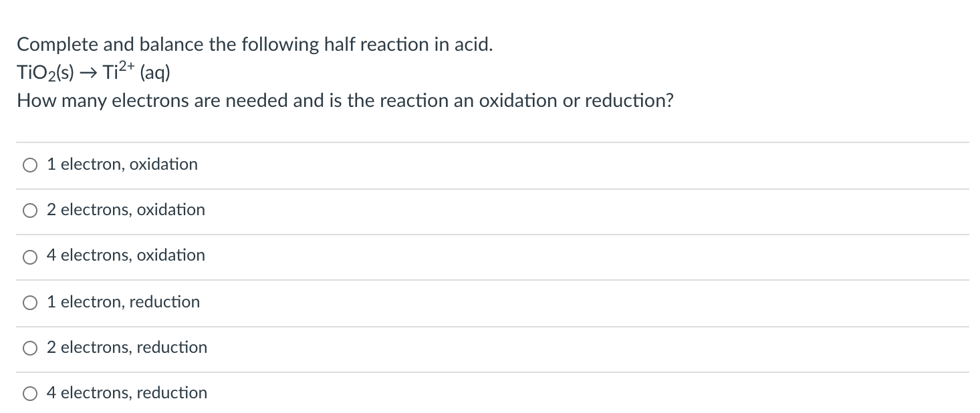Click the '1 electron, oxidation' answer label
This screenshot has height=413, width=980.
pos(122,164)
